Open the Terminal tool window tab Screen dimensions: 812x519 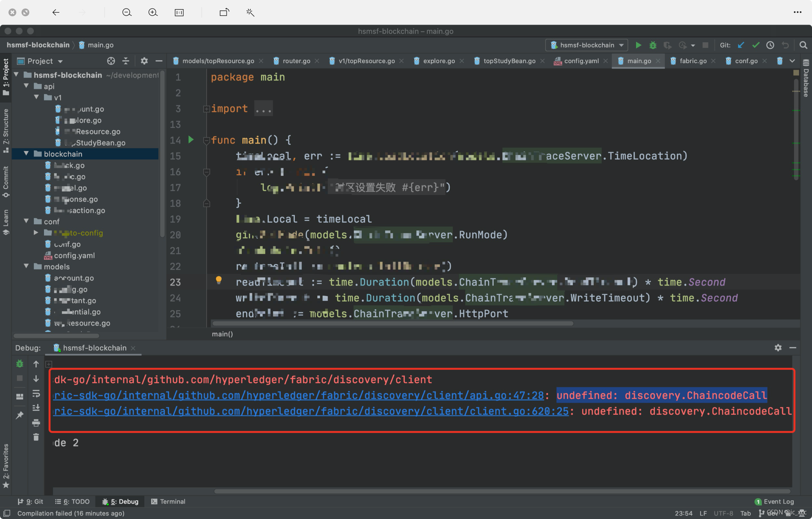pos(168,501)
